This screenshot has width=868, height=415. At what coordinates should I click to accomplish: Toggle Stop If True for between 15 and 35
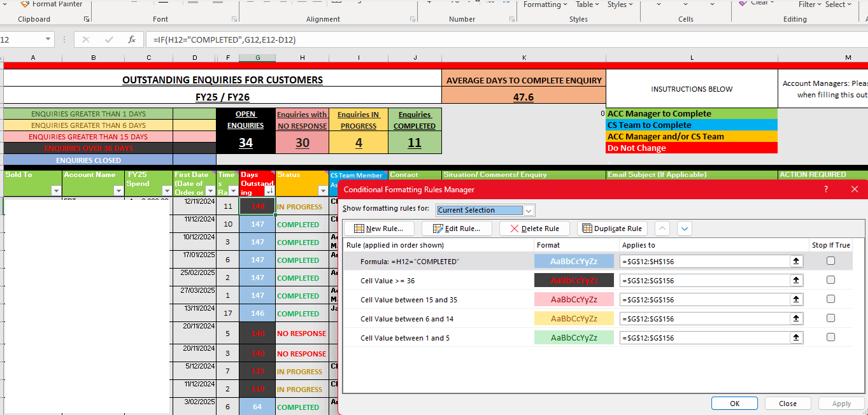(830, 299)
